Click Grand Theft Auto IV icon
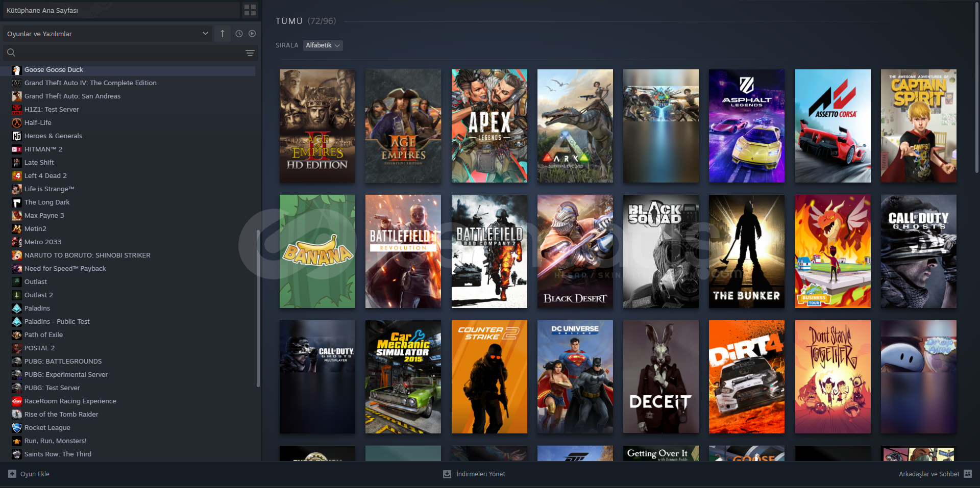This screenshot has width=980, height=488. coord(17,83)
